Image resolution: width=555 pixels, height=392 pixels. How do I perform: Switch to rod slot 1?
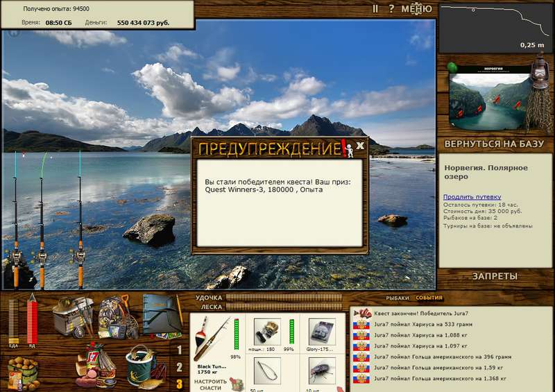pos(180,350)
